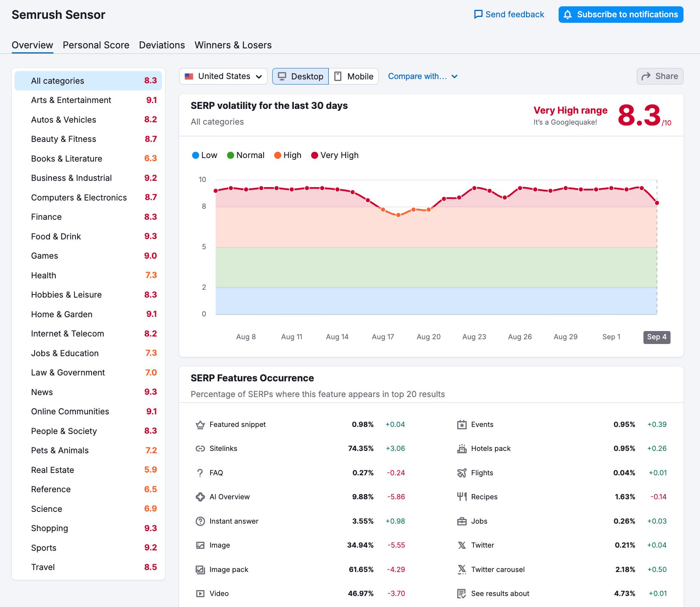This screenshot has width=700, height=607.
Task: Click the Video play icon
Action: click(x=200, y=594)
